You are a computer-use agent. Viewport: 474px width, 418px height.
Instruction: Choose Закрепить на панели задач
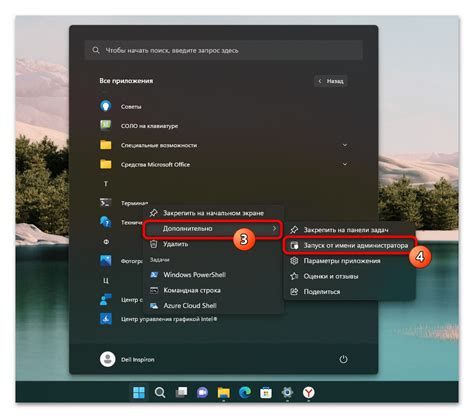click(x=350, y=230)
